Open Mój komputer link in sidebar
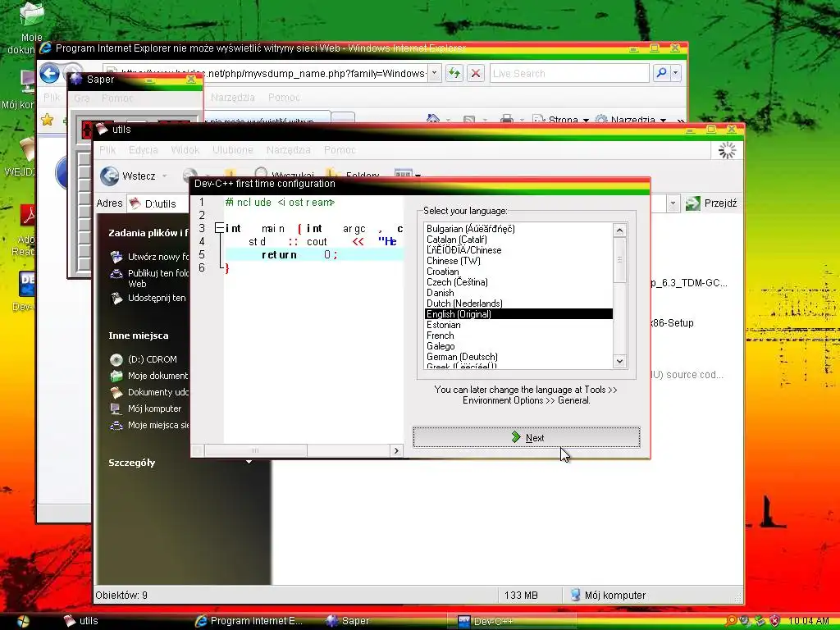 pyautogui.click(x=146, y=409)
